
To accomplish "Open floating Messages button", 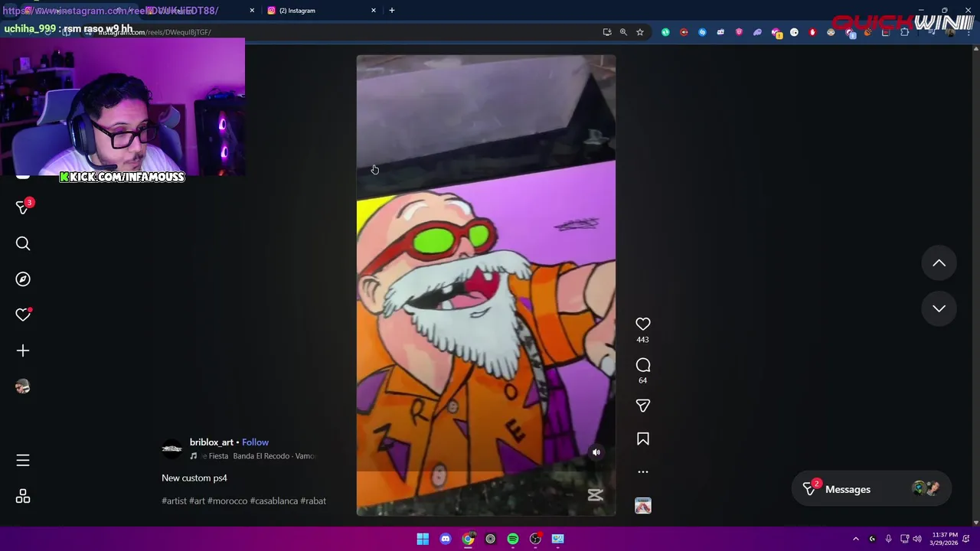I will coord(871,489).
